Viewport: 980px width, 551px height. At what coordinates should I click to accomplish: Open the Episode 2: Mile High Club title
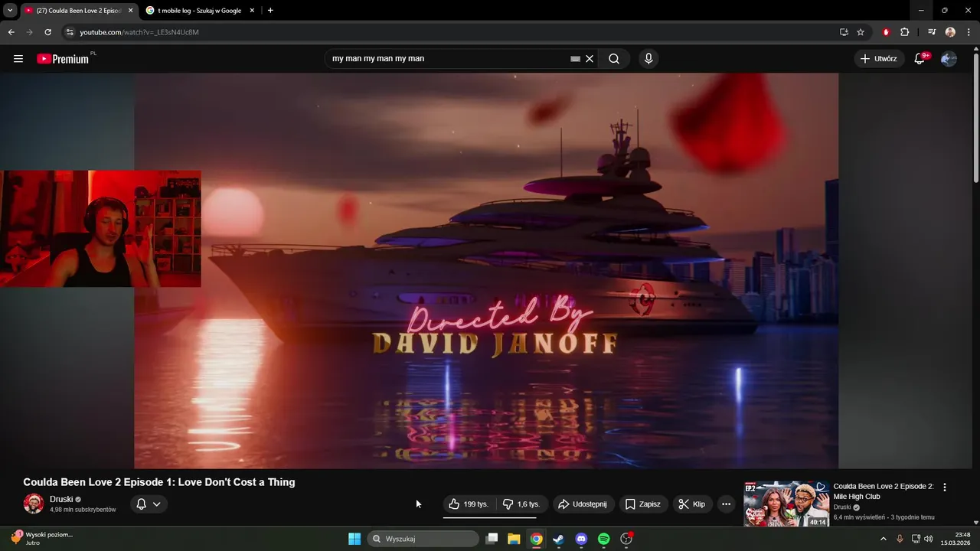884,491
